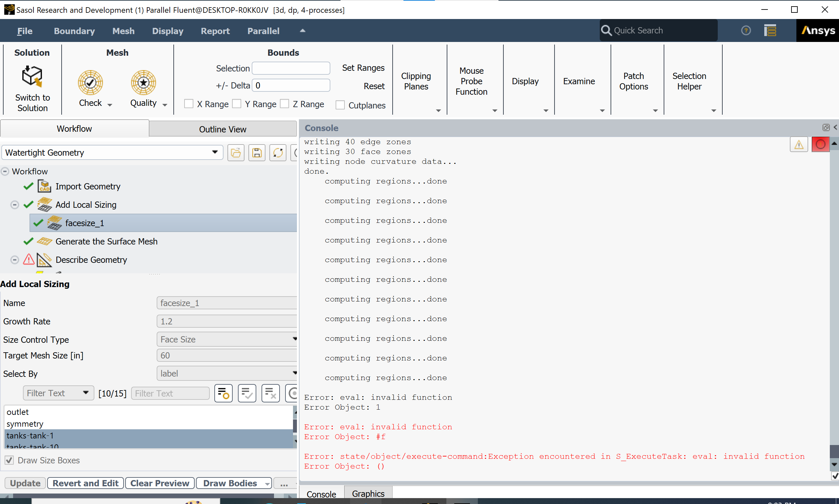Switch to the Outline View tab
839x504 pixels.
(223, 129)
